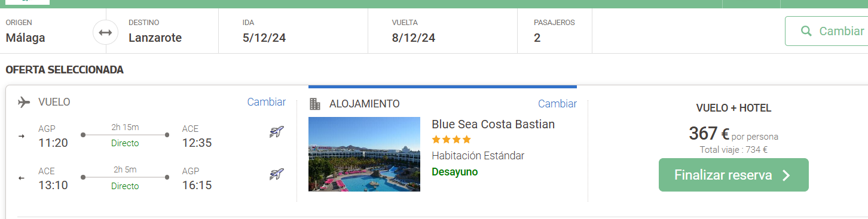Click the Cambiar link in the Vuelo section
This screenshot has width=868, height=219.
[267, 102]
